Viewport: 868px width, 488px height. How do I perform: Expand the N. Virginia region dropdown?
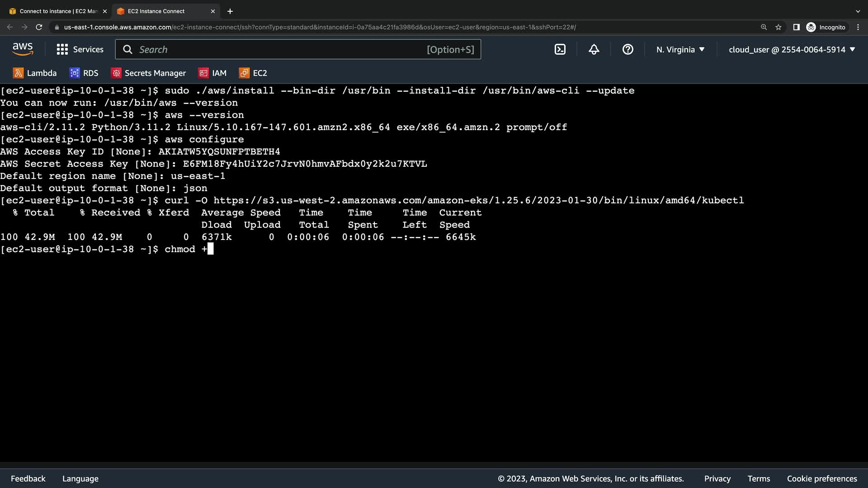tap(680, 50)
